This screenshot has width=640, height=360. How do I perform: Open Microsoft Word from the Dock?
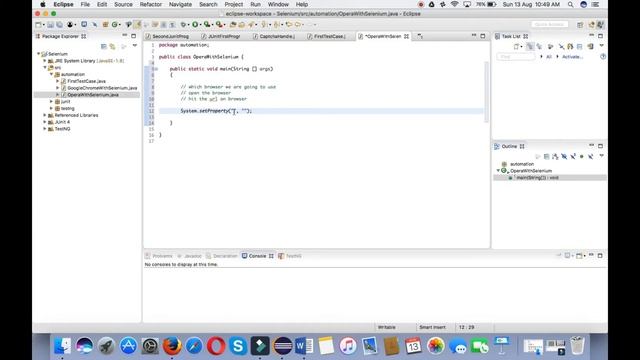coord(304,346)
